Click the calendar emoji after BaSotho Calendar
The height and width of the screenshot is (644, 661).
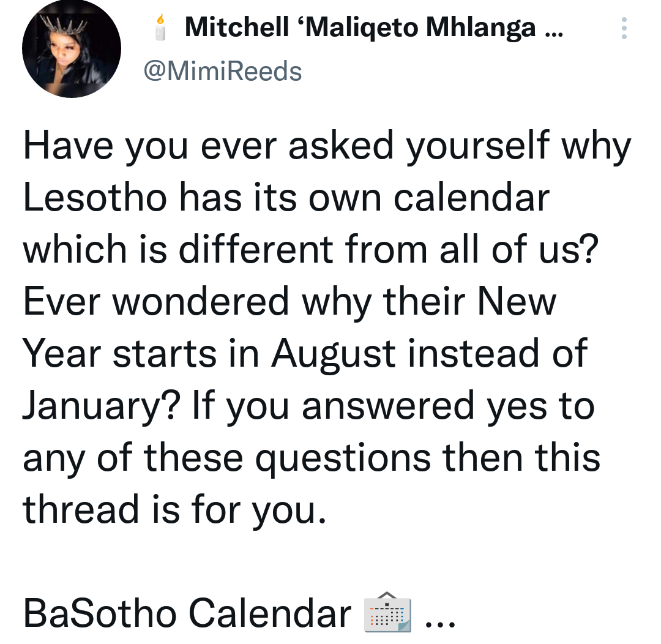(x=387, y=613)
